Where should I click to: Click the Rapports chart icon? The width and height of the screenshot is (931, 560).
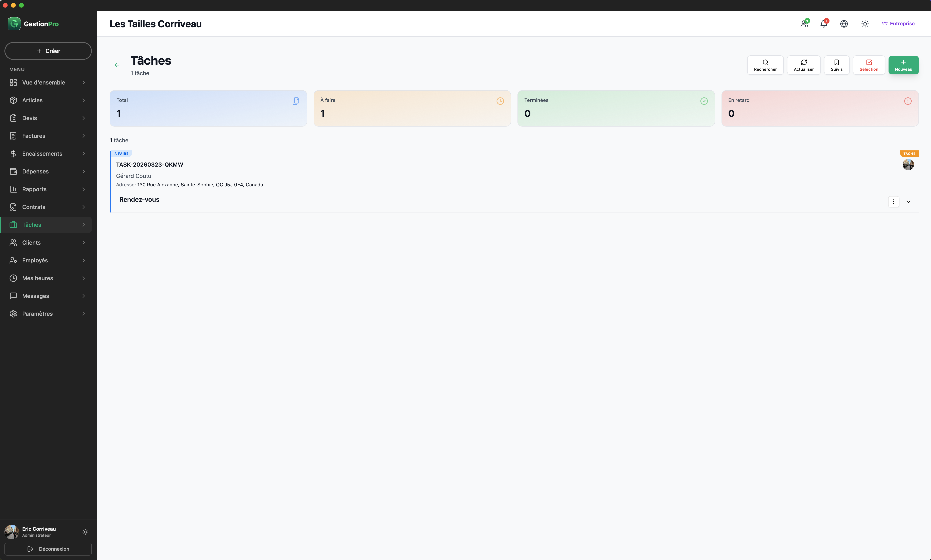(13, 189)
